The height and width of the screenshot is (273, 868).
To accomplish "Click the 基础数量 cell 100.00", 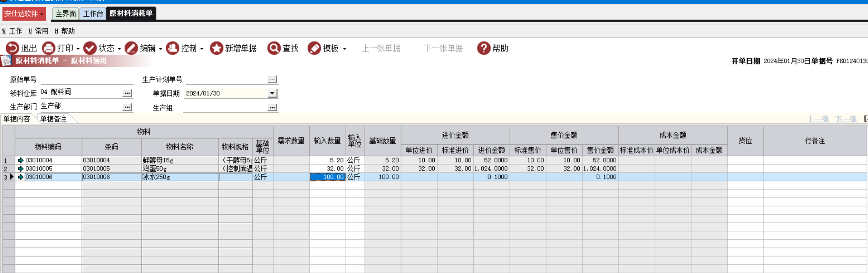I will [x=383, y=177].
